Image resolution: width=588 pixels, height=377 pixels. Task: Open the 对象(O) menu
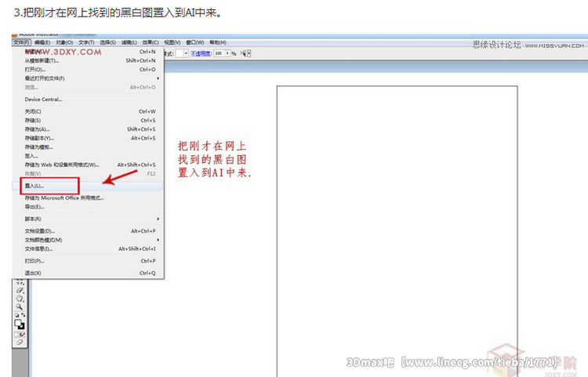tap(64, 42)
